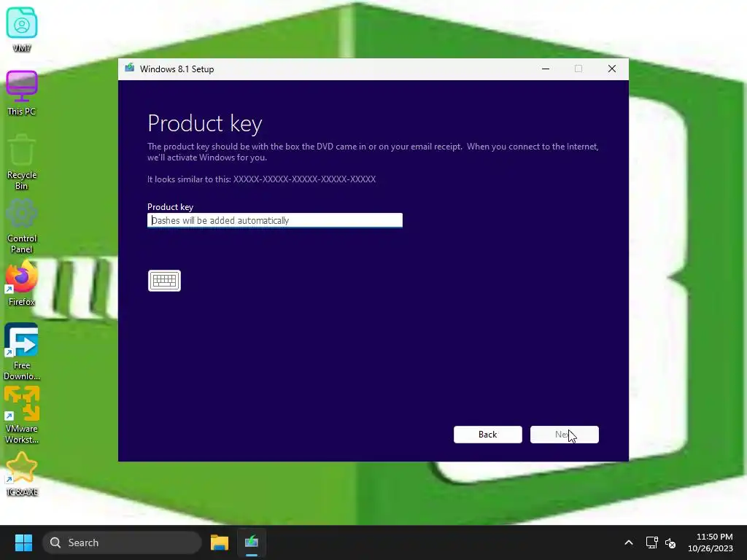This screenshot has width=747, height=560.
Task: Click the Windows 8.1 Setup title icon
Action: coord(130,68)
